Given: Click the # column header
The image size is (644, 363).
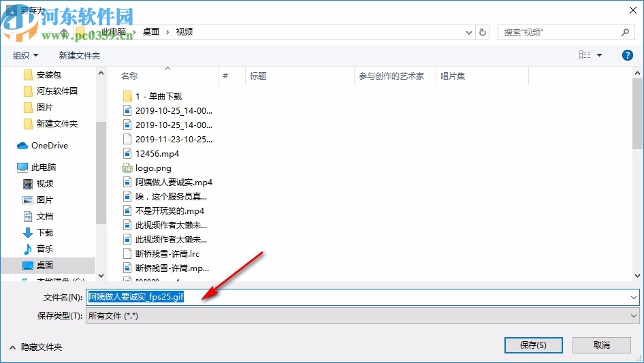Looking at the screenshot, I should coord(225,76).
